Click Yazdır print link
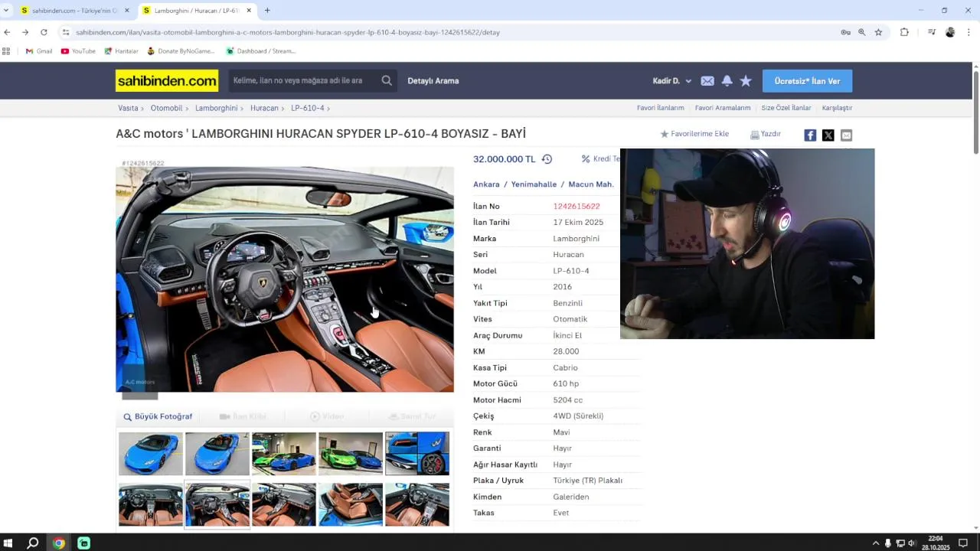Screen dimensions: 980x551 (766, 134)
